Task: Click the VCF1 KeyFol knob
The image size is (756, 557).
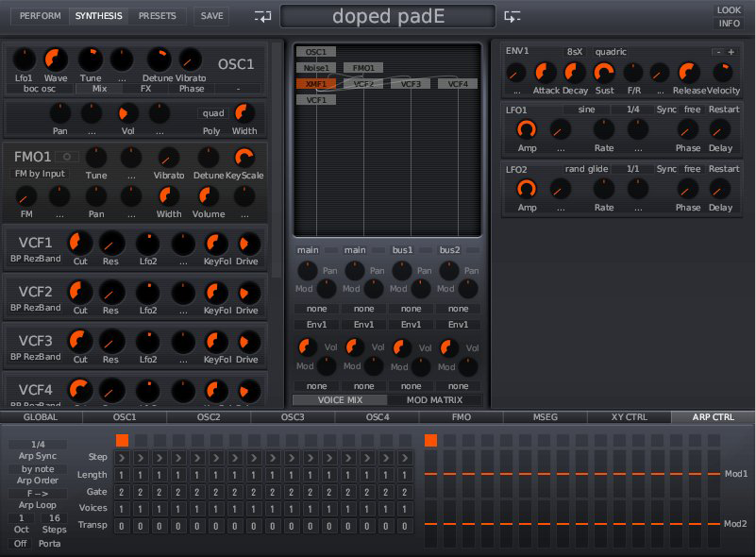Action: [216, 244]
